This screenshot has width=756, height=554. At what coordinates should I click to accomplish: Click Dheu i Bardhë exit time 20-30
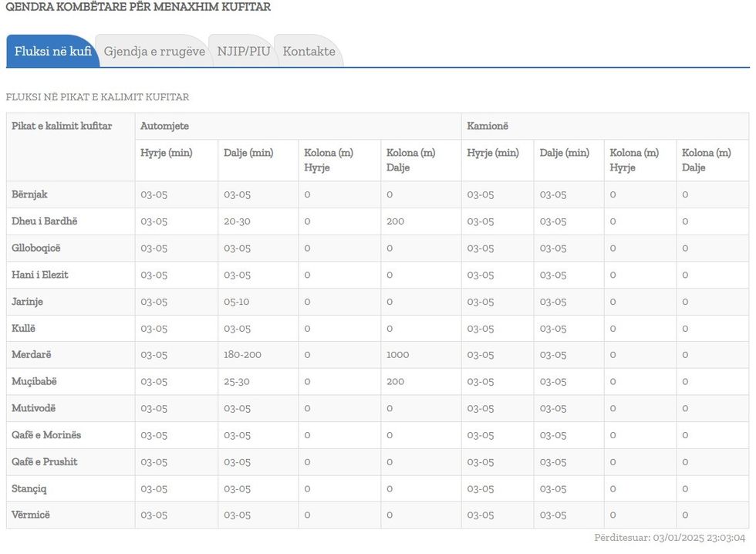pyautogui.click(x=237, y=221)
